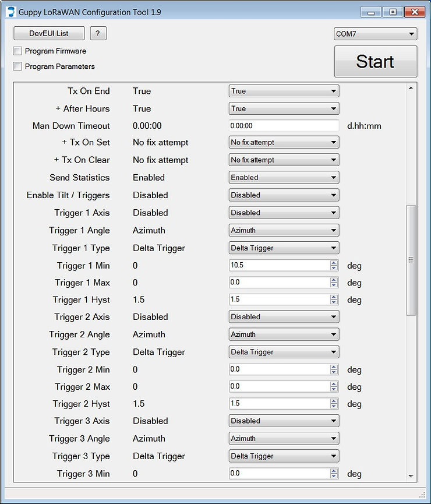Screen dimensions: 431x504
Task: Click the 'Enable Tilt / Triggers' label
Action: point(68,195)
